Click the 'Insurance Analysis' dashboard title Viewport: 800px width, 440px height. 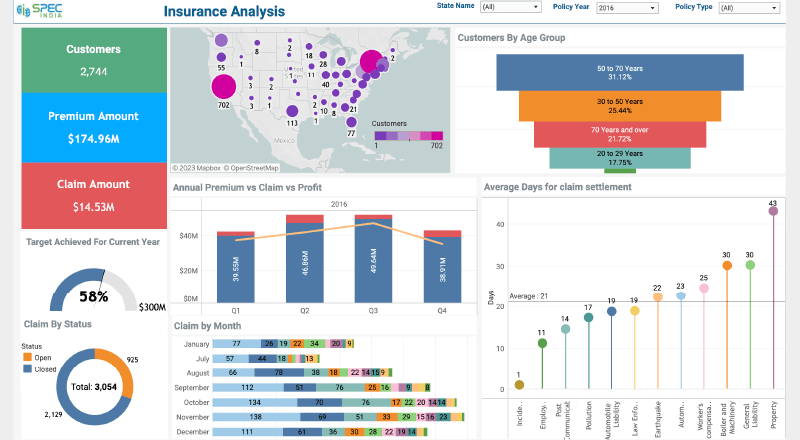(x=224, y=11)
